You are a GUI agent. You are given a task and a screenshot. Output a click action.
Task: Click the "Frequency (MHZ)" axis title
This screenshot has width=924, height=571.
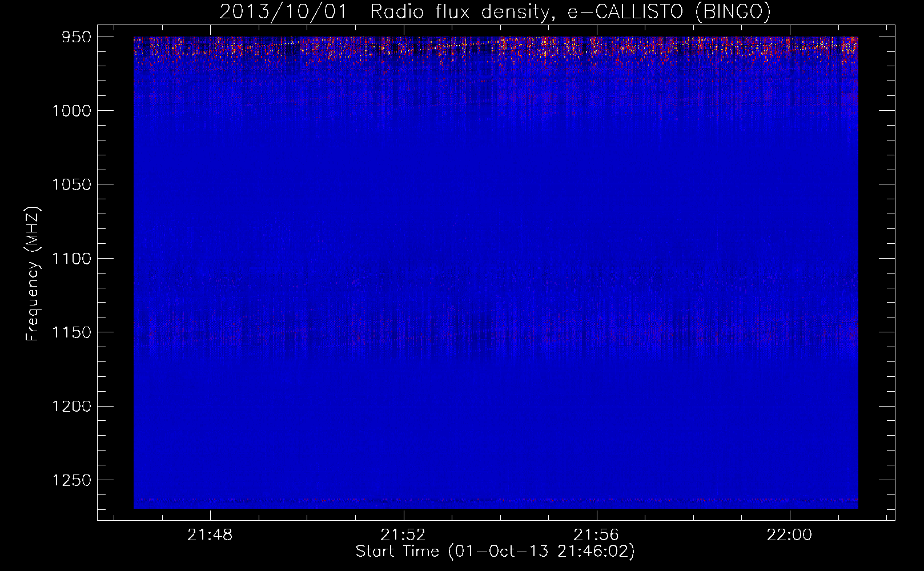[x=33, y=274]
